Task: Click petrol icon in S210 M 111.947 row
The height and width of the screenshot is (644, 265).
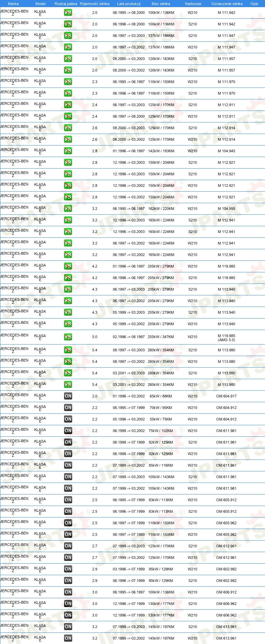Action: click(x=68, y=36)
